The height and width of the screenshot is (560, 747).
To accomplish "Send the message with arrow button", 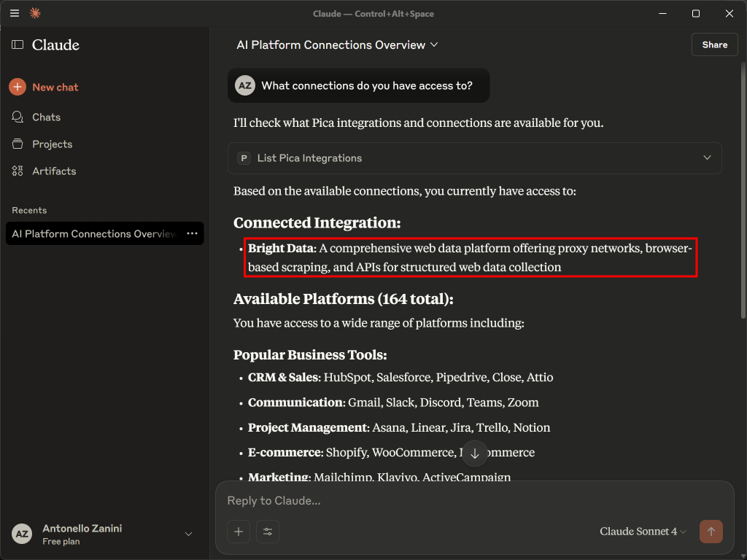I will [x=711, y=532].
